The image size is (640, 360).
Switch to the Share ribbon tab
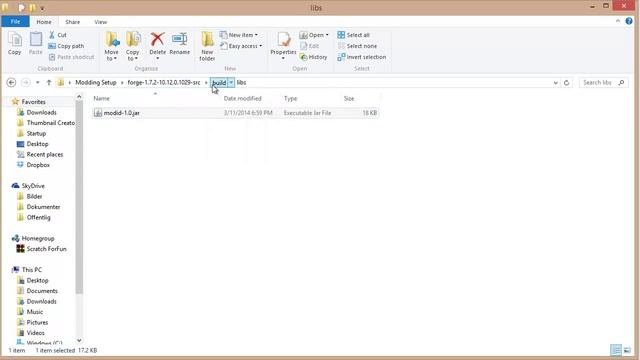coord(73,22)
